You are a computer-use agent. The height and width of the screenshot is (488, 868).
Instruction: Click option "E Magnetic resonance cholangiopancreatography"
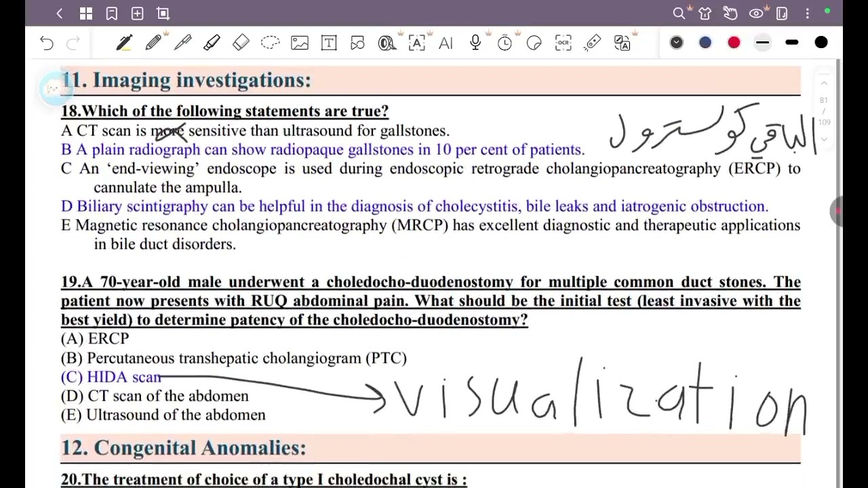point(431,235)
